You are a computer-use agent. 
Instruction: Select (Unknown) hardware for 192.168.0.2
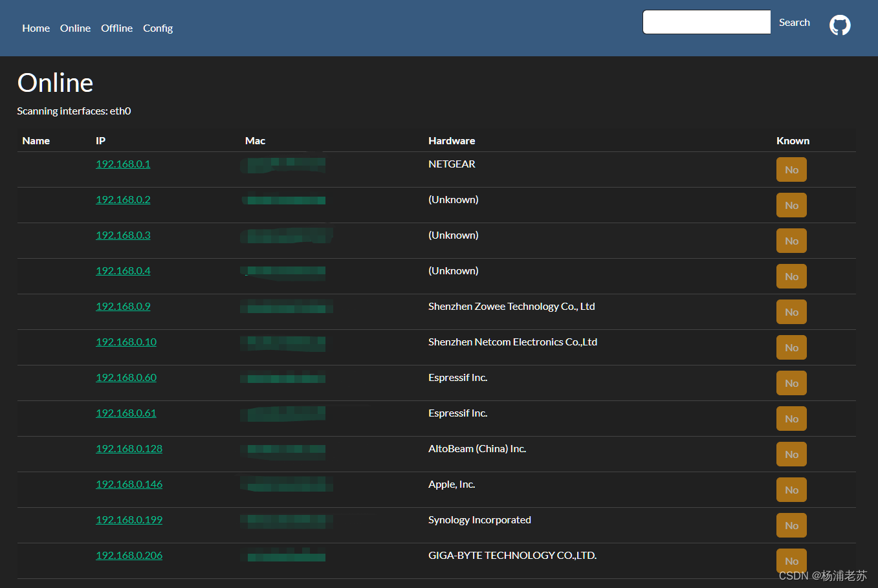click(x=453, y=199)
